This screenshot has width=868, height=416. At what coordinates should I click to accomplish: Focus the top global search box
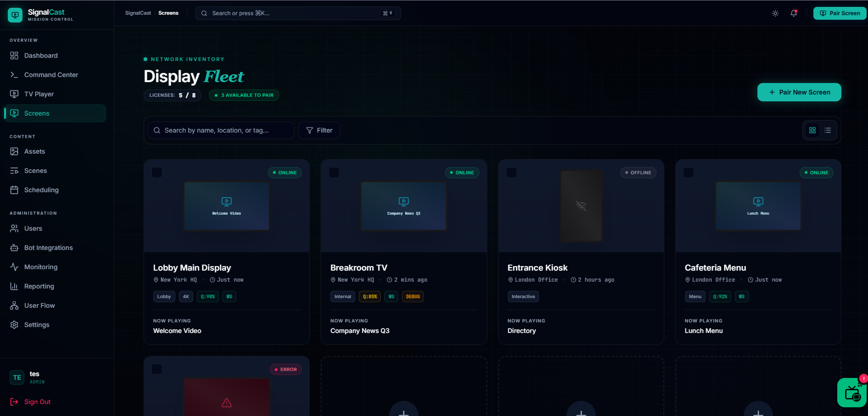[x=298, y=13]
